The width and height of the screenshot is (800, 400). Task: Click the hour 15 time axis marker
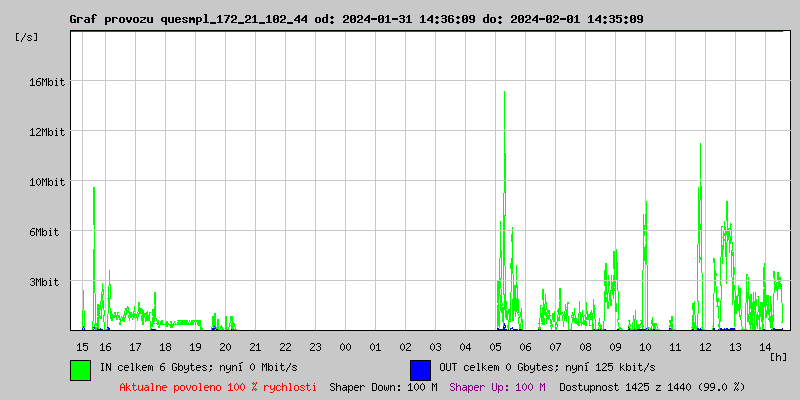click(x=82, y=346)
